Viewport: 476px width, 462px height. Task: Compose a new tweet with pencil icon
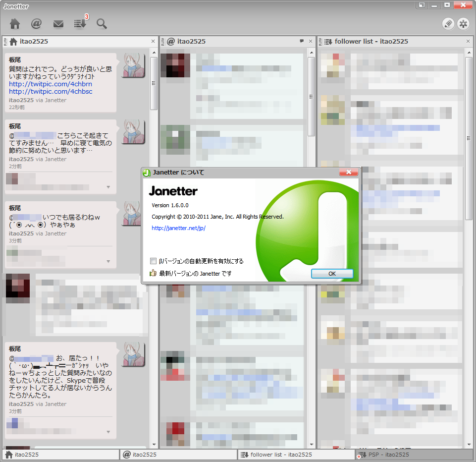click(x=448, y=24)
